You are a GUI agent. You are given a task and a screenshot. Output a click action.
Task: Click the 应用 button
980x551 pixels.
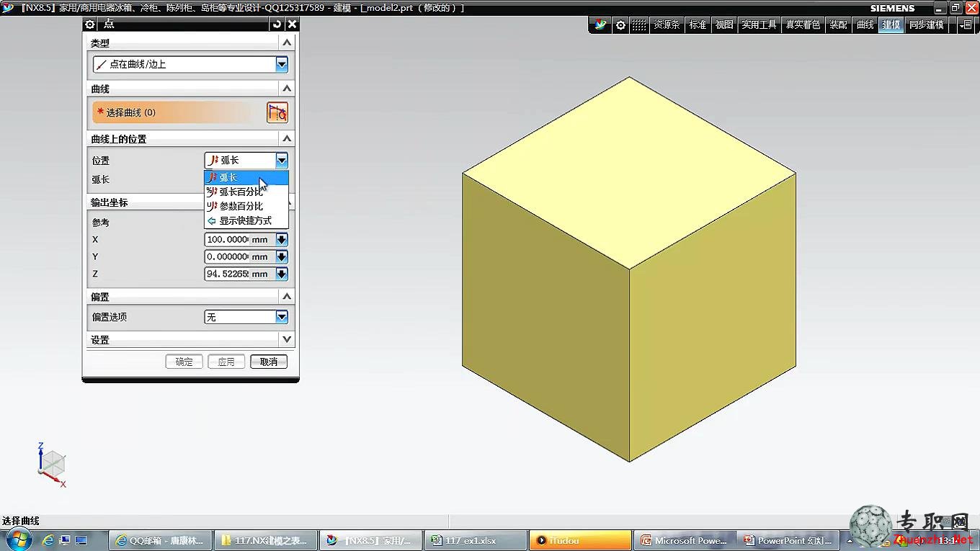click(226, 362)
